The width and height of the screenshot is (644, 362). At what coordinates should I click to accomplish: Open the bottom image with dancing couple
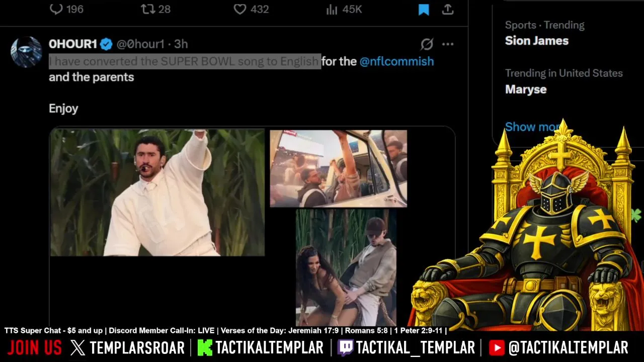tap(346, 267)
